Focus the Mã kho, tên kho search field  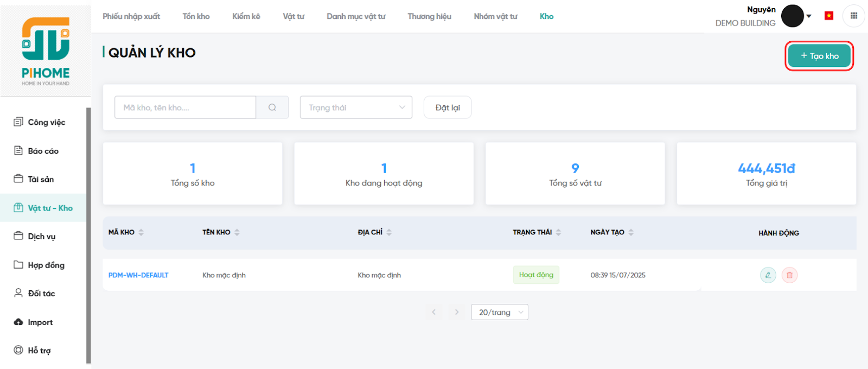pyautogui.click(x=185, y=107)
